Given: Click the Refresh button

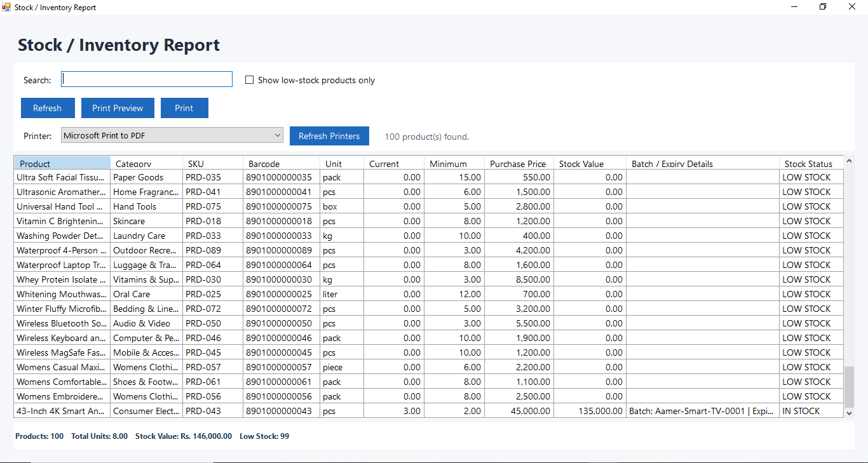Looking at the screenshot, I should (48, 108).
